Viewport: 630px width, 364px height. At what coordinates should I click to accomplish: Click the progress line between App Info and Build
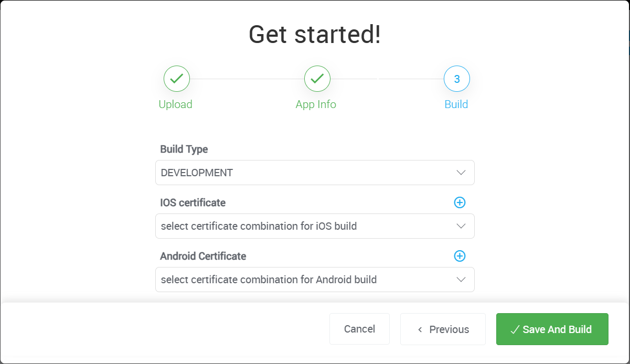(x=387, y=78)
